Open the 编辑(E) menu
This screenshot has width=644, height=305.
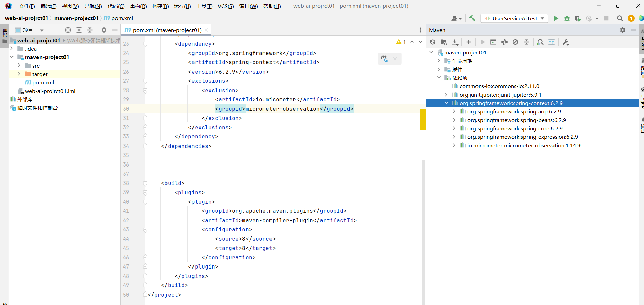coord(48,6)
